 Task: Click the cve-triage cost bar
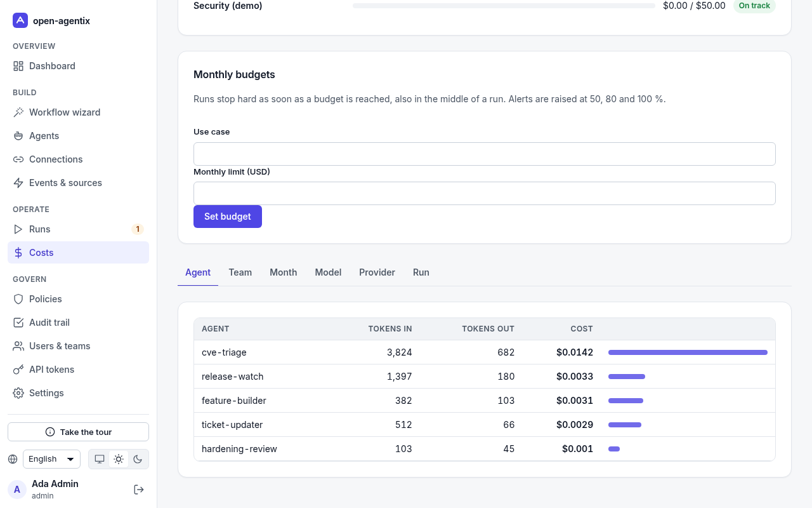point(688,352)
